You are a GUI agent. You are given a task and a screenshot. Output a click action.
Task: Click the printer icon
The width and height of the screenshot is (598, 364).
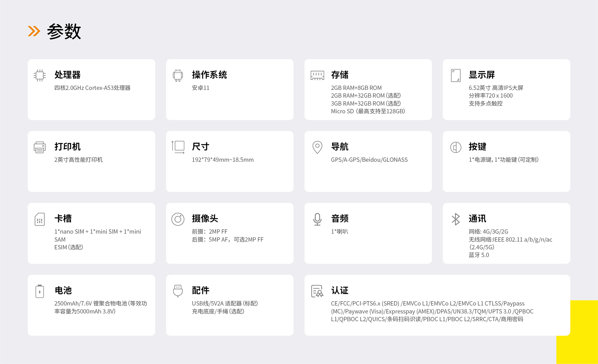click(40, 147)
